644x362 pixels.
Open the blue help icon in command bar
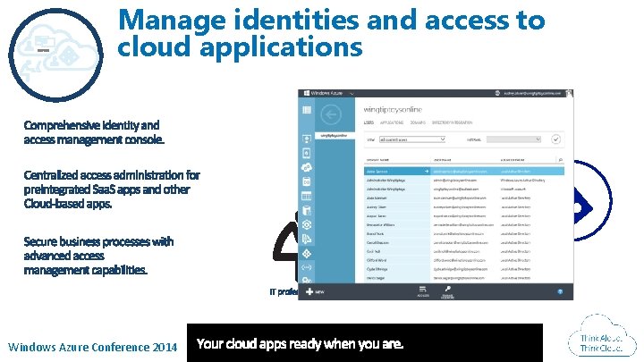tap(560, 291)
